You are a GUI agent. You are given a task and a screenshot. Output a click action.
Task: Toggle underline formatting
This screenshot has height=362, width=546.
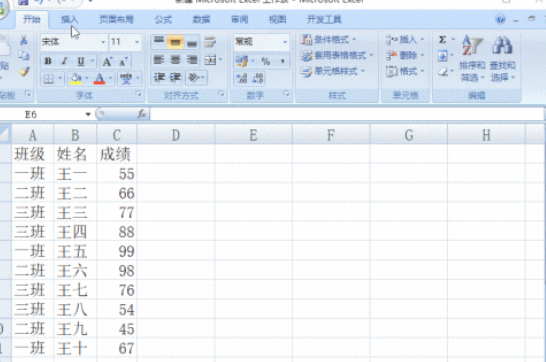point(81,61)
